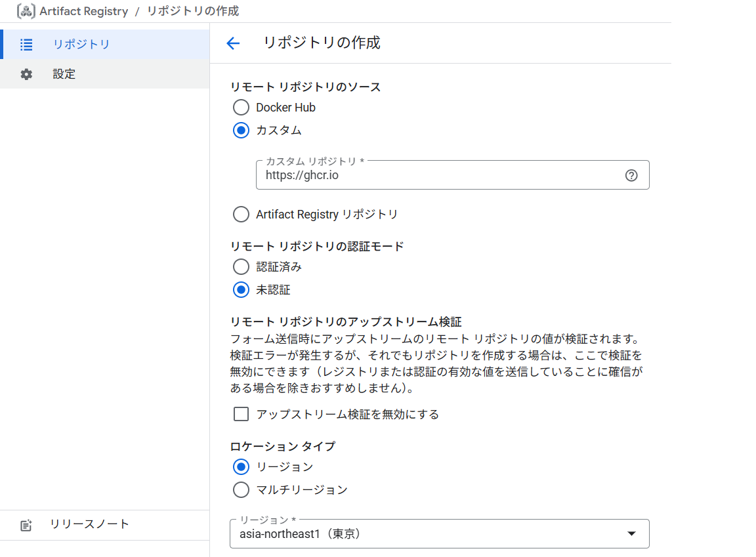Image resolution: width=756 pixels, height=557 pixels.
Task: Click リモート リポジトリの認証モード heading
Action: click(x=317, y=246)
